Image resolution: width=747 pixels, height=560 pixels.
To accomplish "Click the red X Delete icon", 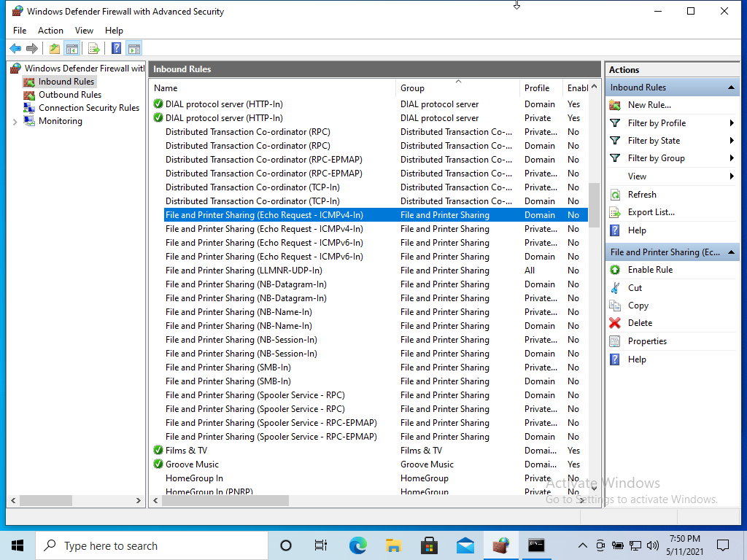I will pos(615,323).
